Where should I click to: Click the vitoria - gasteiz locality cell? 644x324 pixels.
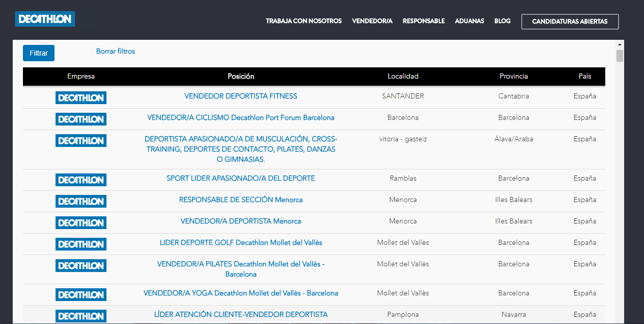point(403,139)
